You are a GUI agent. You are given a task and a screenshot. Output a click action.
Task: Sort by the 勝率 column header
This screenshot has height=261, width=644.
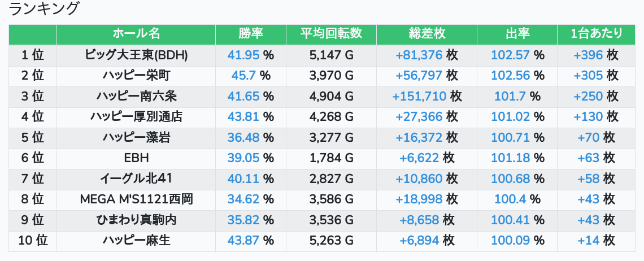[251, 34]
